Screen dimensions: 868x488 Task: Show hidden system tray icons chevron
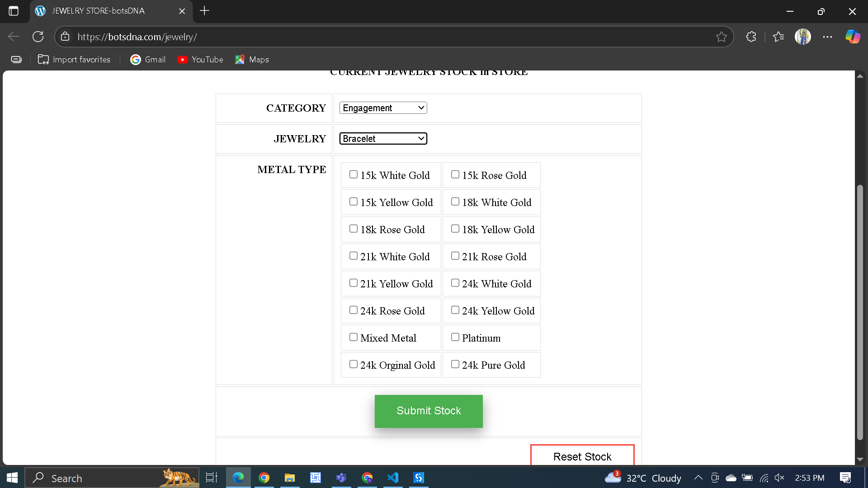tap(698, 478)
